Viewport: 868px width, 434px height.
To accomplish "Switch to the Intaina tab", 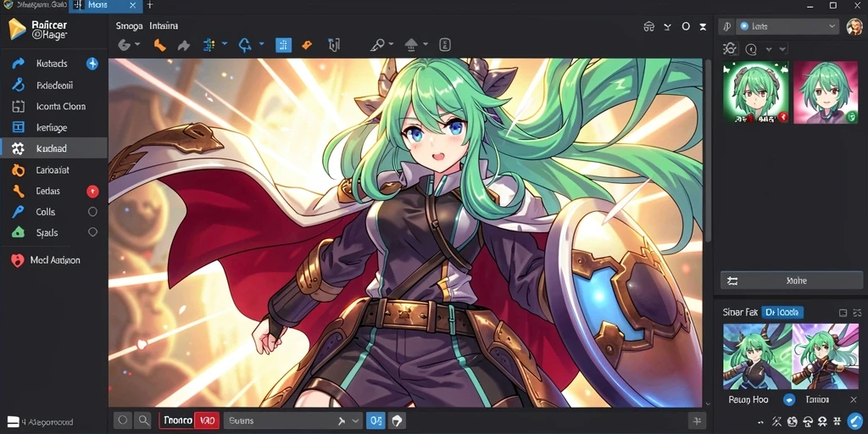I will (x=164, y=25).
